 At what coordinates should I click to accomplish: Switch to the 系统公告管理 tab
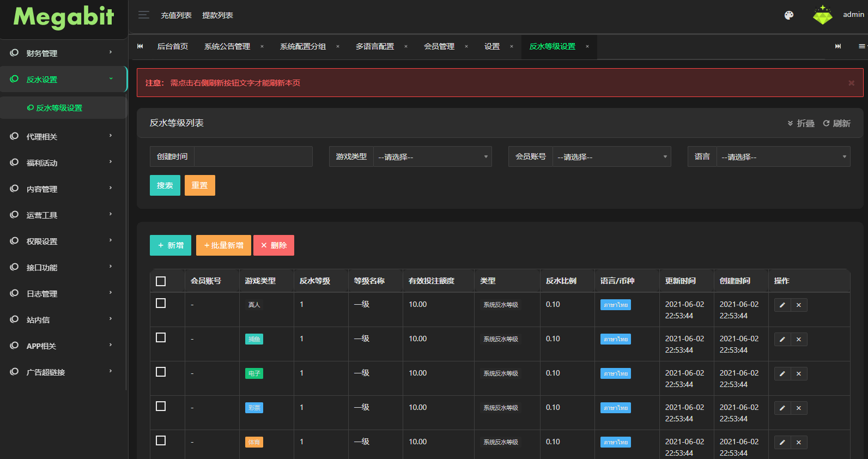[227, 47]
